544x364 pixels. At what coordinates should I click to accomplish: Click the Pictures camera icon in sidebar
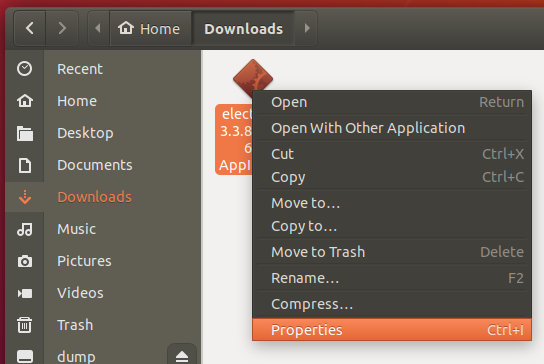(25, 261)
